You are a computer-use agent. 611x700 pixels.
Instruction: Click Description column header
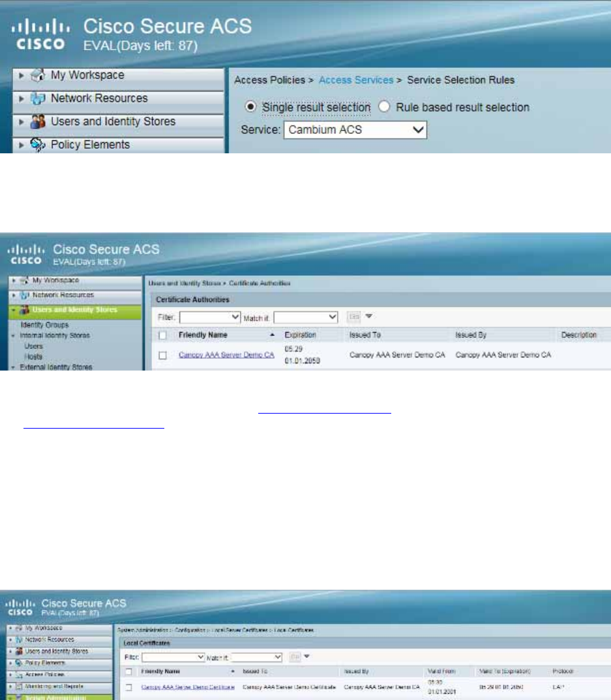point(579,335)
